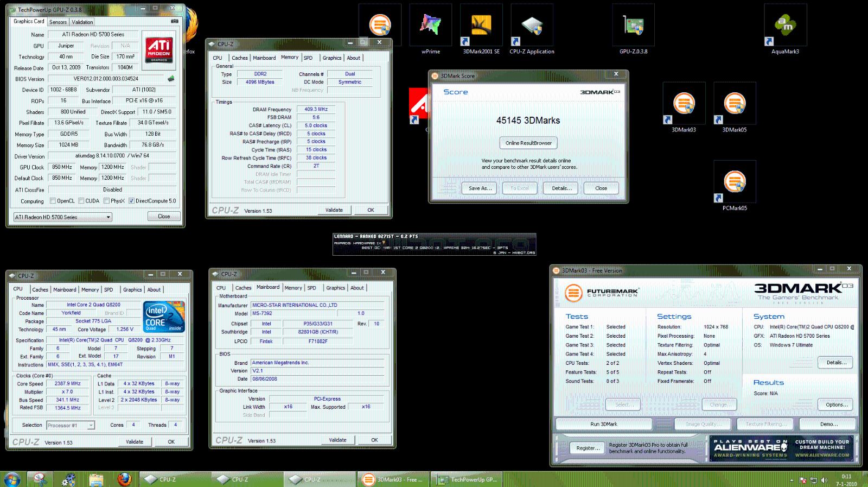The height and width of the screenshot is (487, 868).
Task: Click Options... in 3DMark03 Results section
Action: (x=837, y=404)
